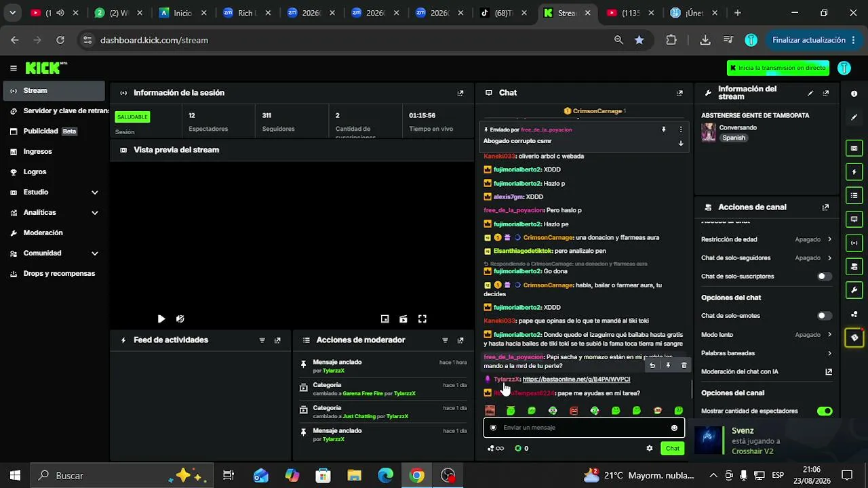Click the KICK logo

pyautogui.click(x=46, y=68)
